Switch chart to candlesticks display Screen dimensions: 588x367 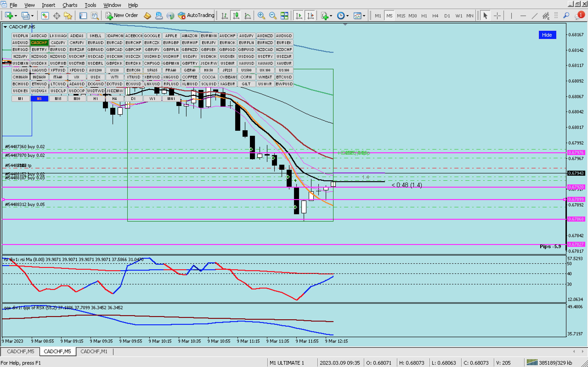[x=236, y=16]
